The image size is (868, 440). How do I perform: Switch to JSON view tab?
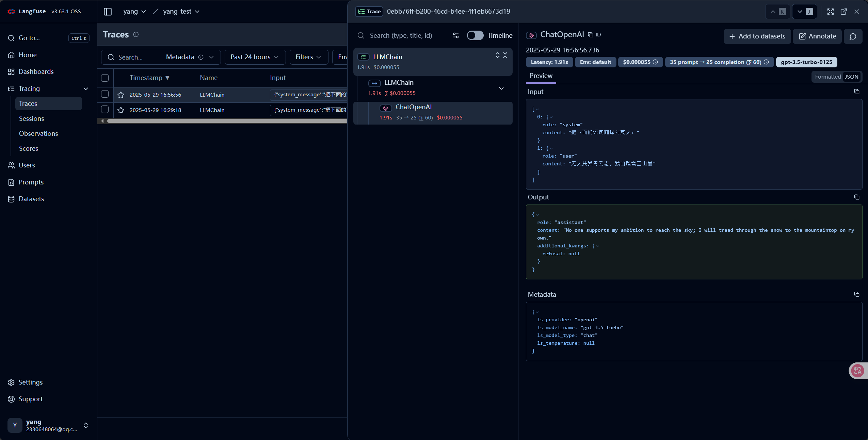tap(851, 77)
